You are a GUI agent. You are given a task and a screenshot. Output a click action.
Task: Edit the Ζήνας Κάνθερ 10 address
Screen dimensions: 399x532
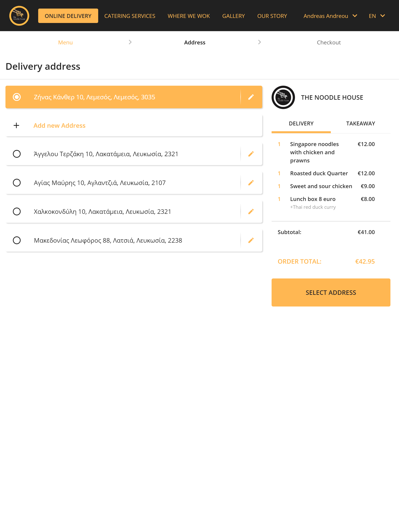pyautogui.click(x=251, y=97)
